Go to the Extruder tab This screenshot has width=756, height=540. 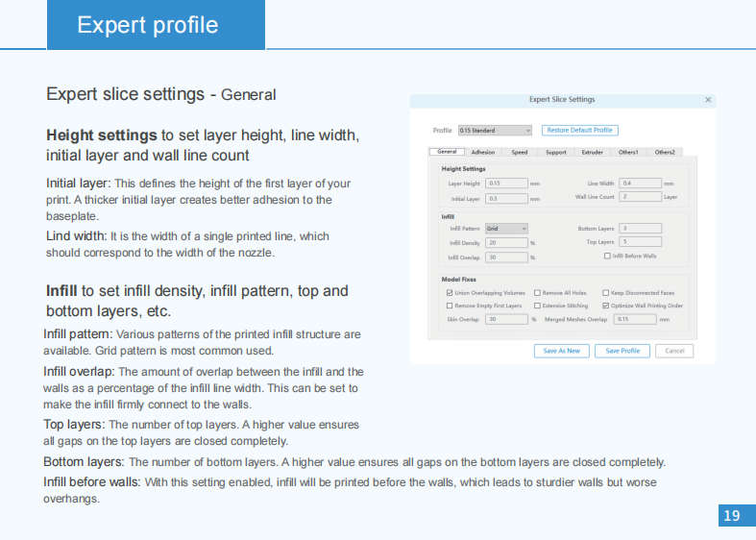pyautogui.click(x=592, y=152)
